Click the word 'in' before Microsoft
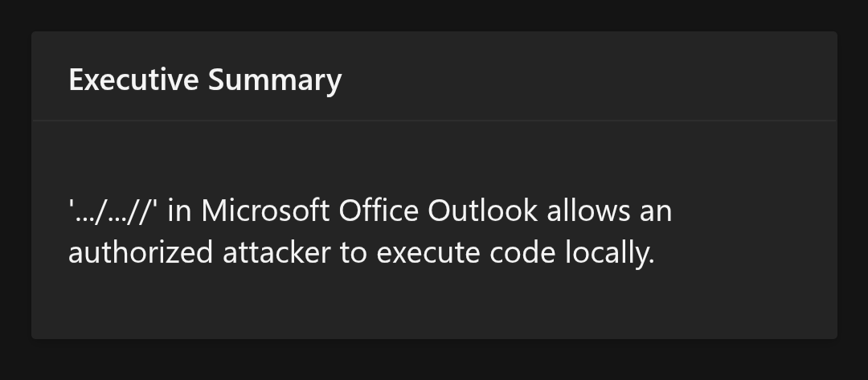 coord(179,211)
